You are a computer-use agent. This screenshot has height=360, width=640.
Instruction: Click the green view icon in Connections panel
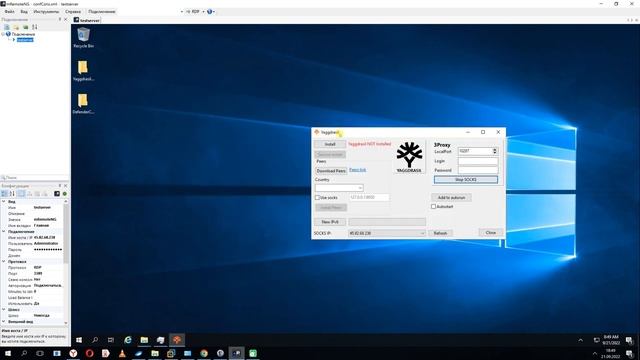click(x=25, y=27)
